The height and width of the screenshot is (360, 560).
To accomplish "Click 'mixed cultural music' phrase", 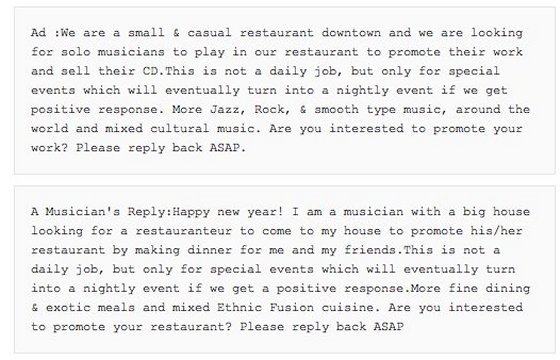I will pos(182,129).
